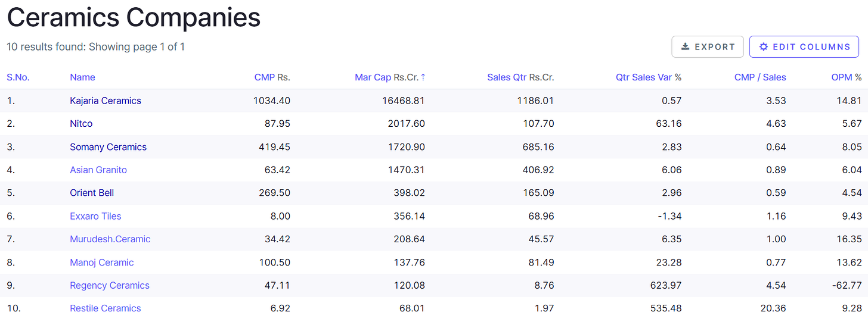Image resolution: width=868 pixels, height=328 pixels.
Task: Sort by Qtr Sales Var % header
Action: tap(649, 77)
